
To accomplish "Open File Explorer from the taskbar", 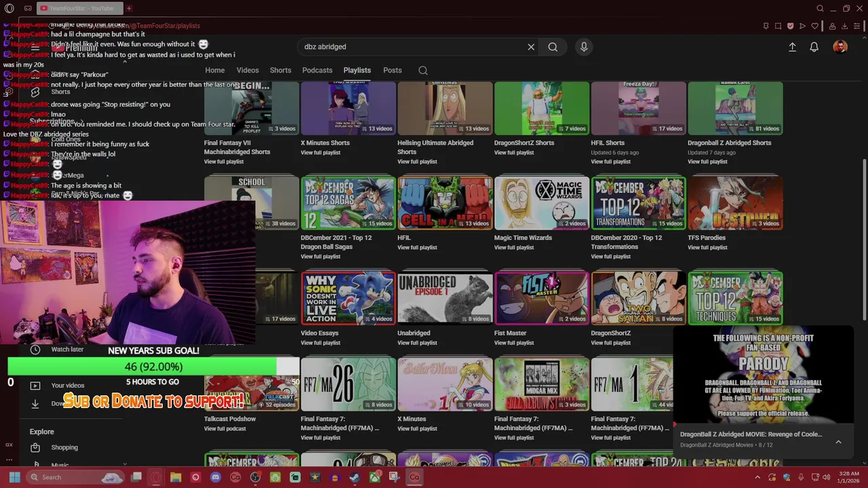I will coord(176,477).
